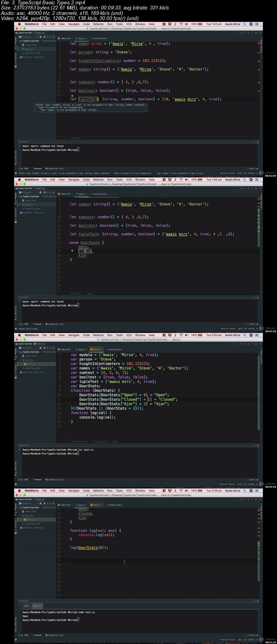Viewport: 277px width, 644px height.
Task: Open External Libraries in the 1:48 am tree
Action: click(x=31, y=213)
